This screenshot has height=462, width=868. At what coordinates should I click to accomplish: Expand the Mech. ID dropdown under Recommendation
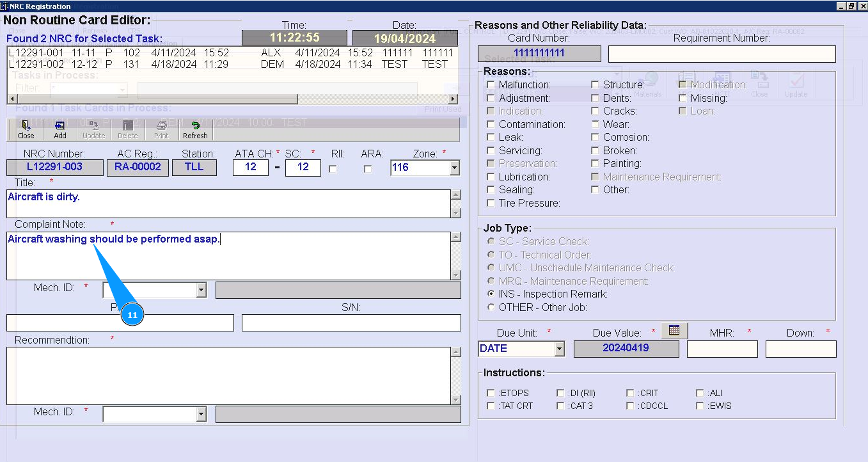click(201, 415)
